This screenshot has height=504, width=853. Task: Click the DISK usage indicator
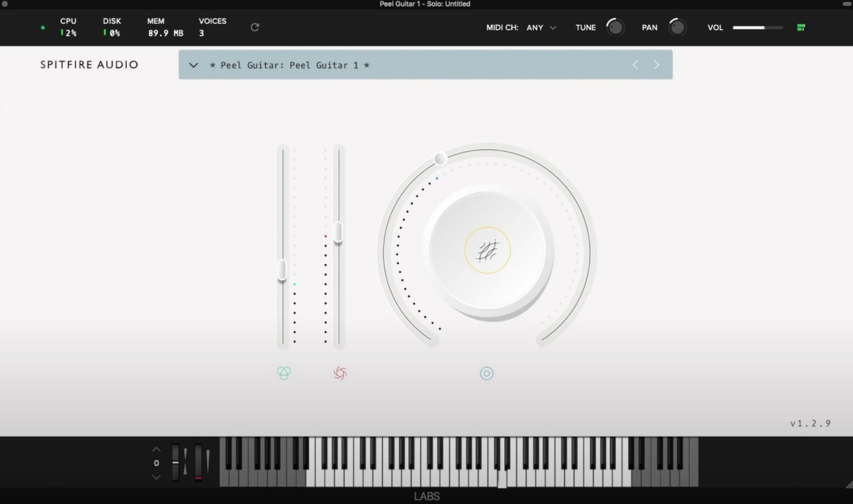(111, 27)
